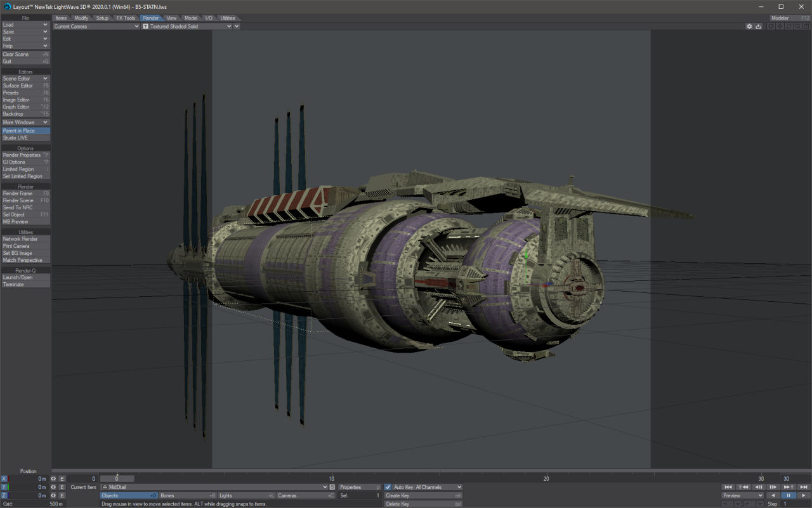The width and height of the screenshot is (812, 508).
Task: Click timeline at frame 20
Action: pyautogui.click(x=546, y=479)
